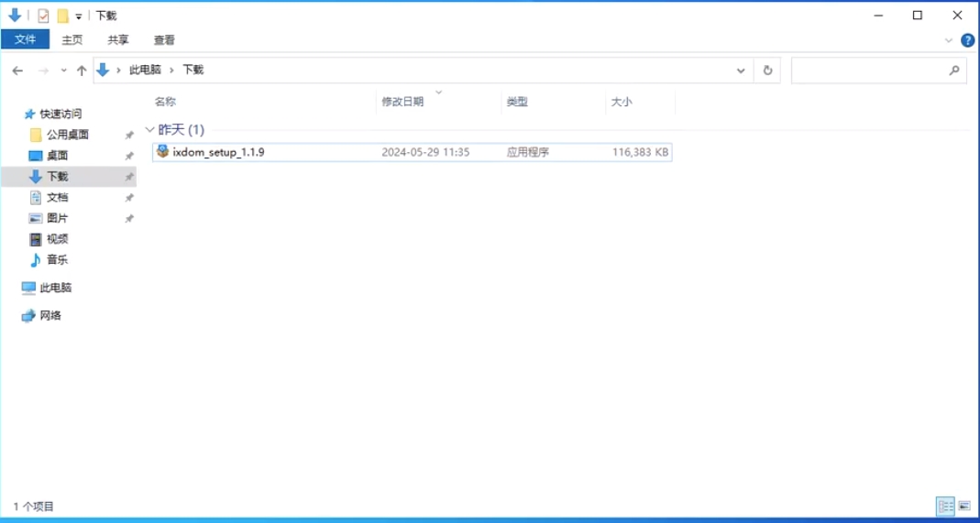Open the 文件 ribbon tab
The width and height of the screenshot is (980, 523).
[x=25, y=39]
